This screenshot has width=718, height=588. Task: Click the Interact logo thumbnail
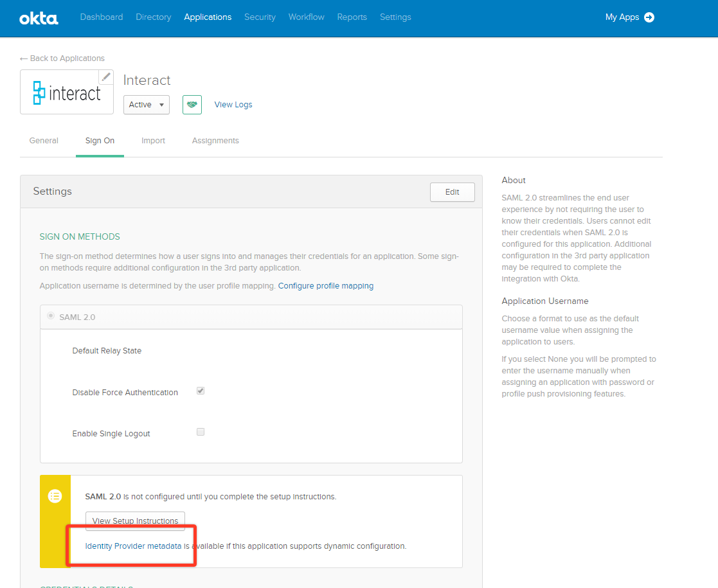[67, 92]
